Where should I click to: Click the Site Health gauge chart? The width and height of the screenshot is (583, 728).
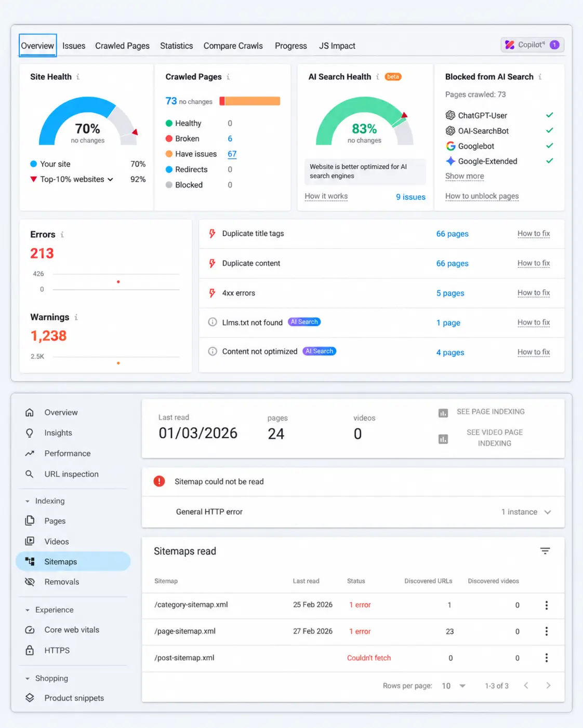click(x=88, y=120)
